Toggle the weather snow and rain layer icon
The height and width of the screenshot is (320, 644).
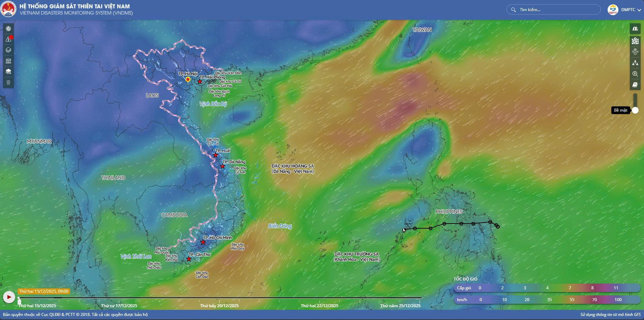pos(635,52)
